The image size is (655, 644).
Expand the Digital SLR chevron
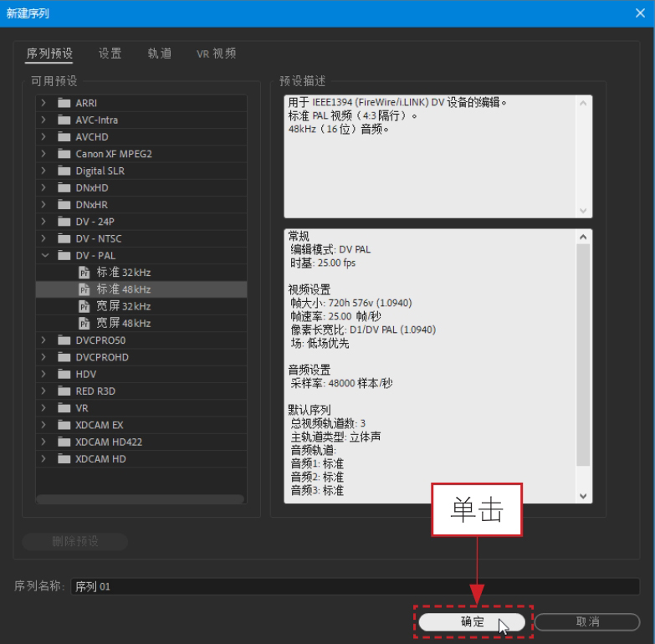(x=43, y=170)
